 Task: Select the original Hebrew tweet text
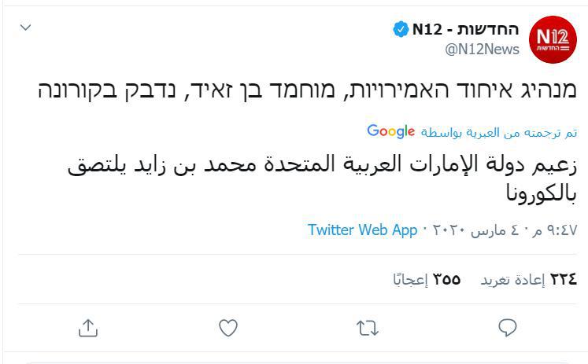click(x=307, y=89)
